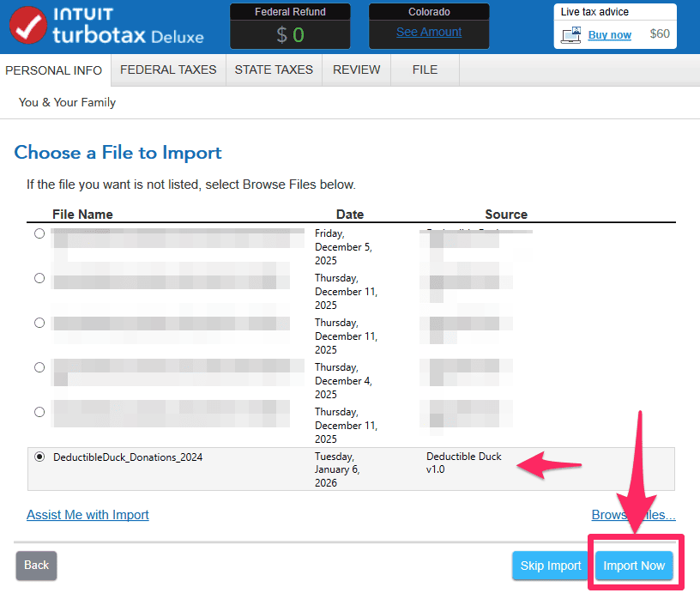
Task: Choose the second file radio button
Action: point(39,278)
